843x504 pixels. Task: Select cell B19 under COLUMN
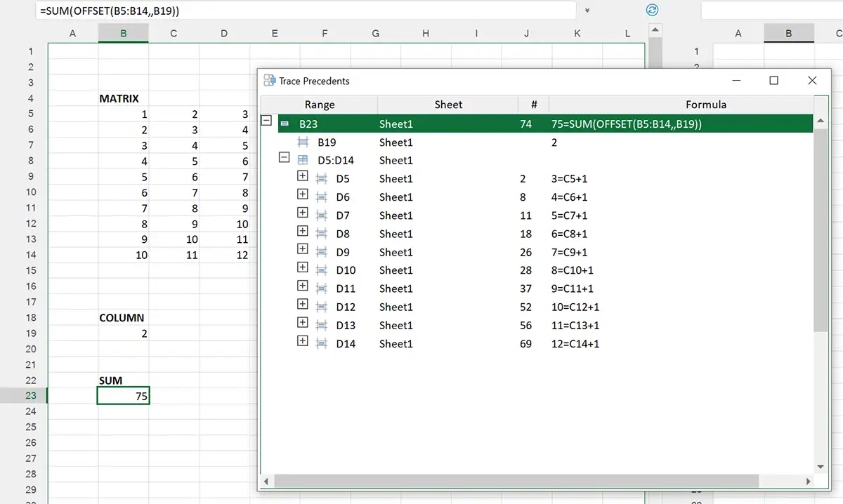[123, 333]
